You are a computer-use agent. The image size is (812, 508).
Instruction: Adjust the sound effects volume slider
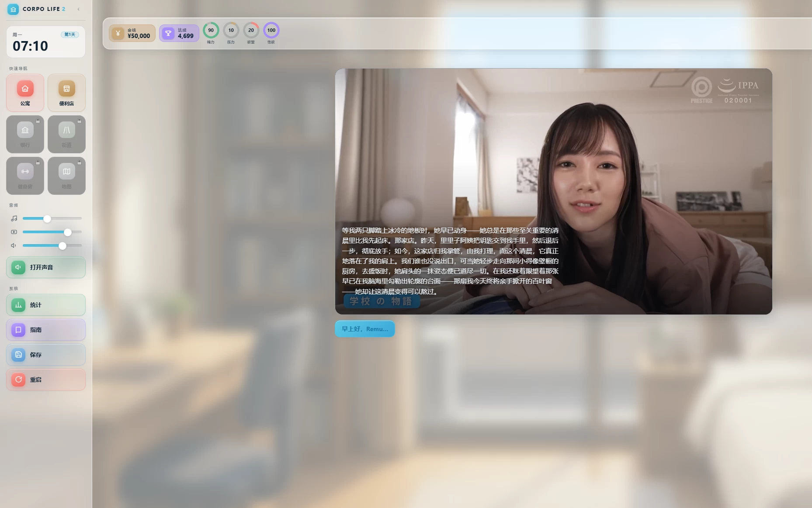pyautogui.click(x=52, y=245)
